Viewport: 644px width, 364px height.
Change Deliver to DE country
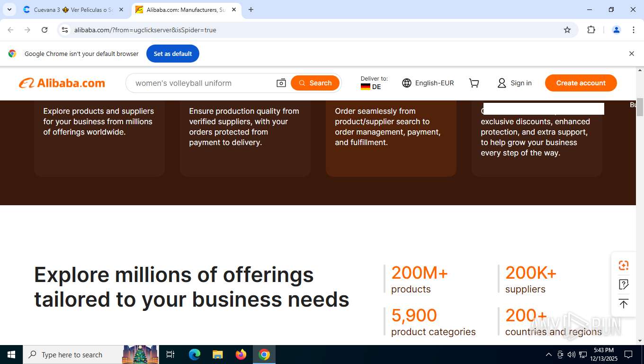tap(374, 83)
